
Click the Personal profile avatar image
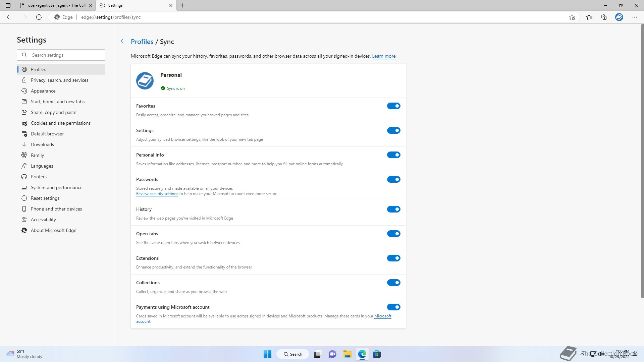click(145, 81)
